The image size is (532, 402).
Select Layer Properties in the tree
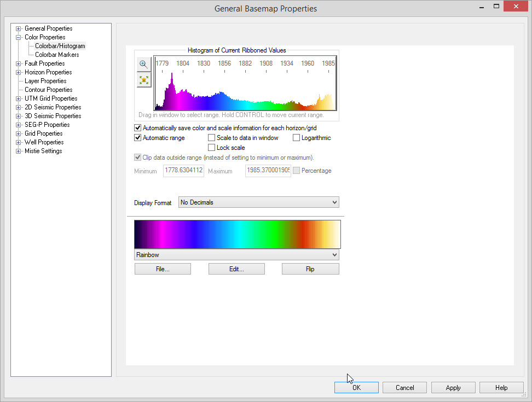45,81
